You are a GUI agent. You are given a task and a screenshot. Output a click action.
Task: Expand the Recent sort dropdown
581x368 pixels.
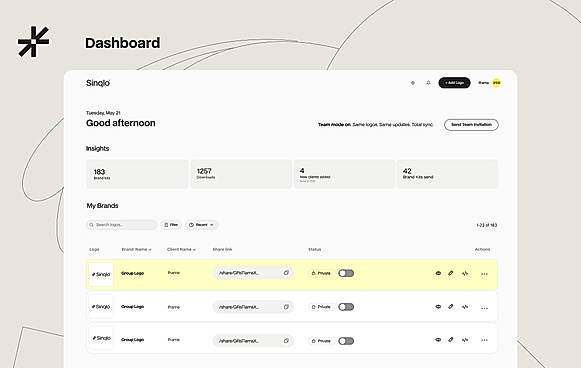click(202, 225)
